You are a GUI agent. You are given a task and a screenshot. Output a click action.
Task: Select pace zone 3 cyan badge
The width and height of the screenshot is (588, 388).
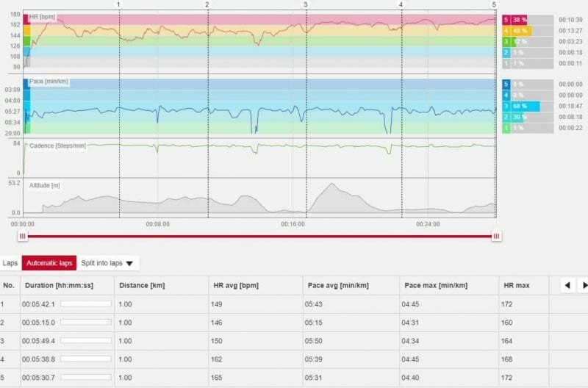pyautogui.click(x=506, y=107)
